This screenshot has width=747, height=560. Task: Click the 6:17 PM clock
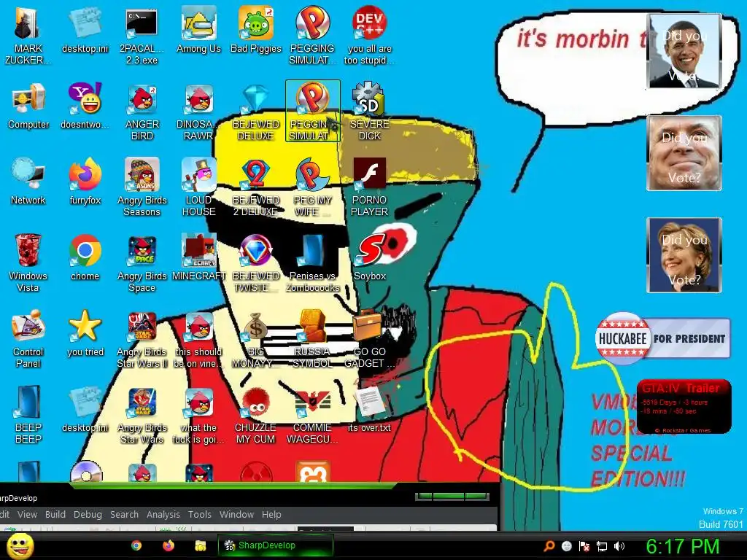(x=682, y=546)
